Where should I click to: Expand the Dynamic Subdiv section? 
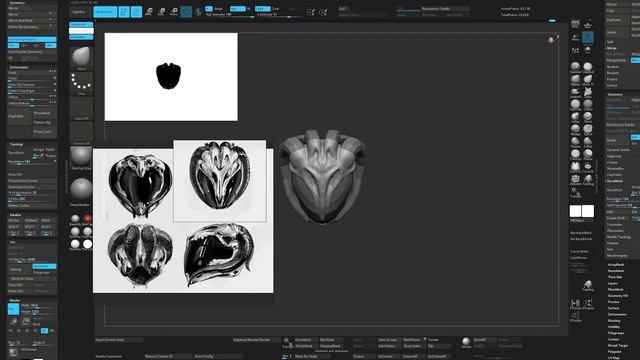(x=618, y=150)
